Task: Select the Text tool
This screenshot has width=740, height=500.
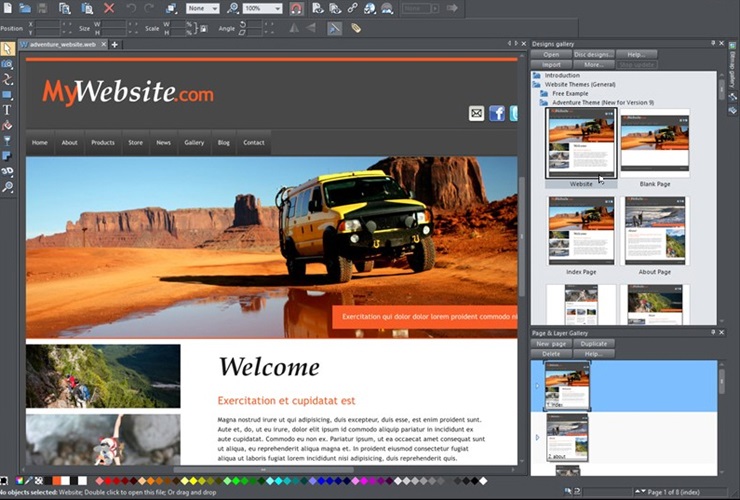Action: pos(7,110)
